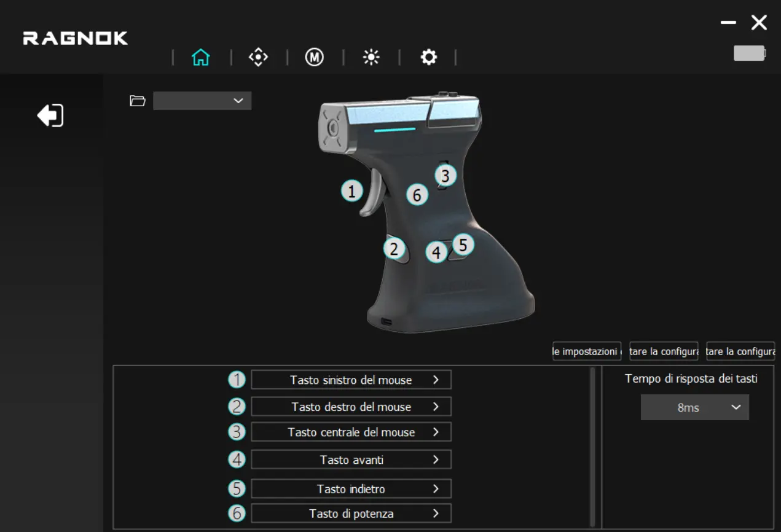Select button marker 6 on the device
The width and height of the screenshot is (781, 532).
click(417, 195)
